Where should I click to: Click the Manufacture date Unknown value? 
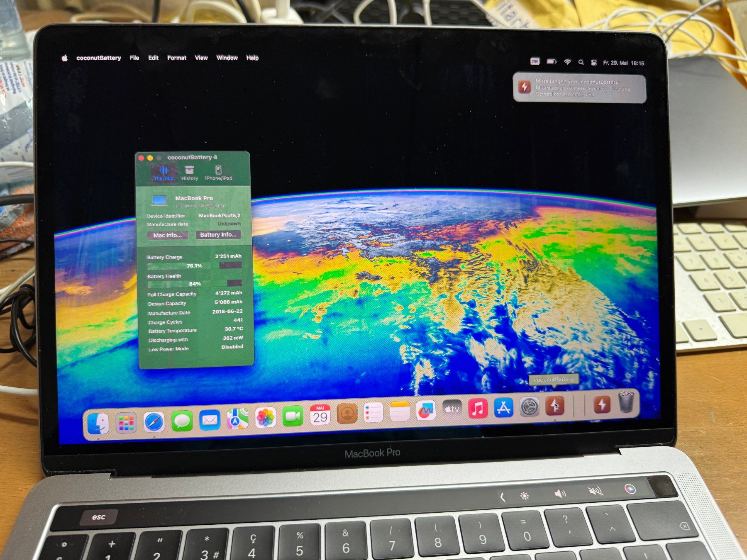pos(229,224)
